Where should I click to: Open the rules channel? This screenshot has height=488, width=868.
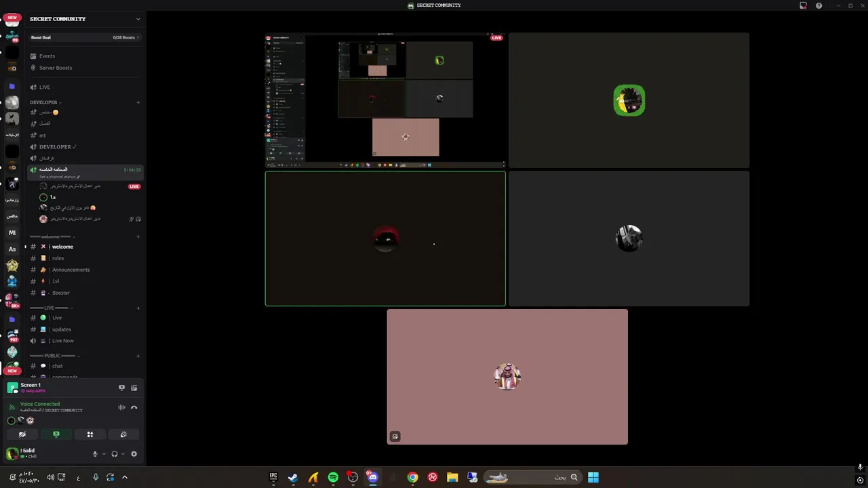point(85,258)
